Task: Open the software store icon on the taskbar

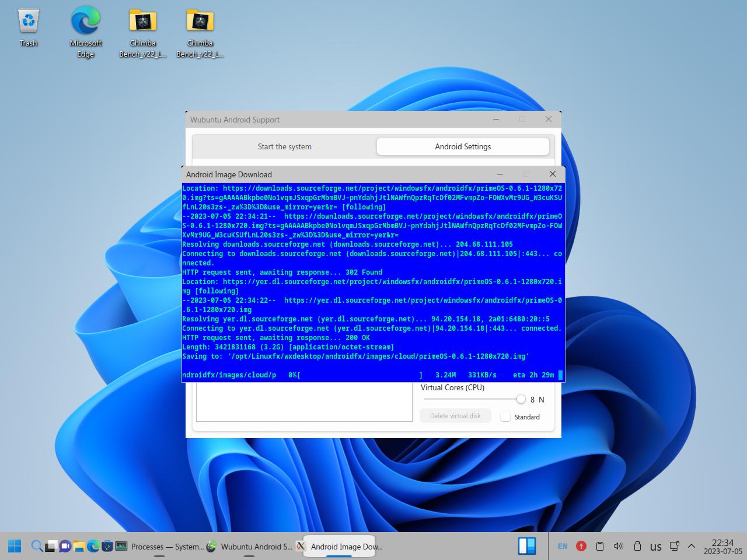Action: [x=107, y=547]
